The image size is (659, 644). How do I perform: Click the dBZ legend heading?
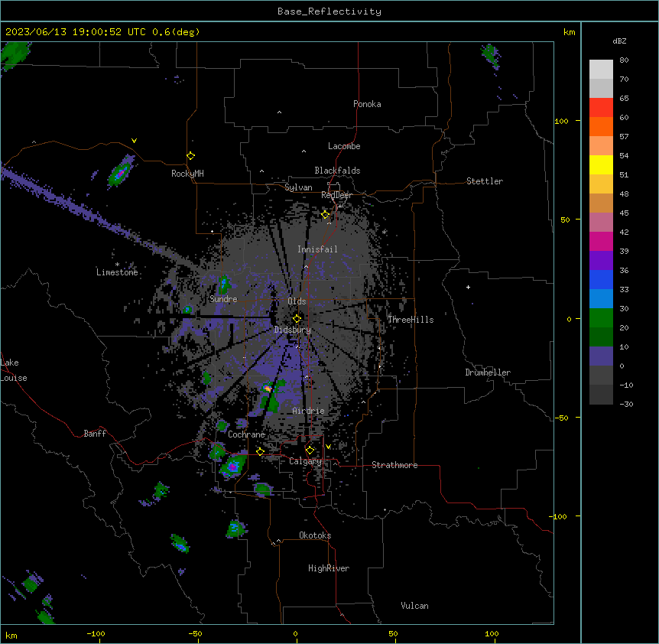click(x=619, y=41)
